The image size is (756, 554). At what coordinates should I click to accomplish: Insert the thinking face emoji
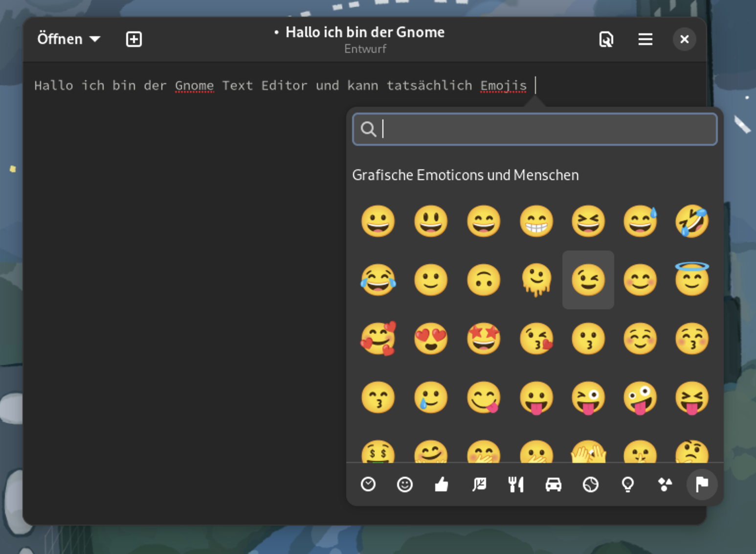692,451
